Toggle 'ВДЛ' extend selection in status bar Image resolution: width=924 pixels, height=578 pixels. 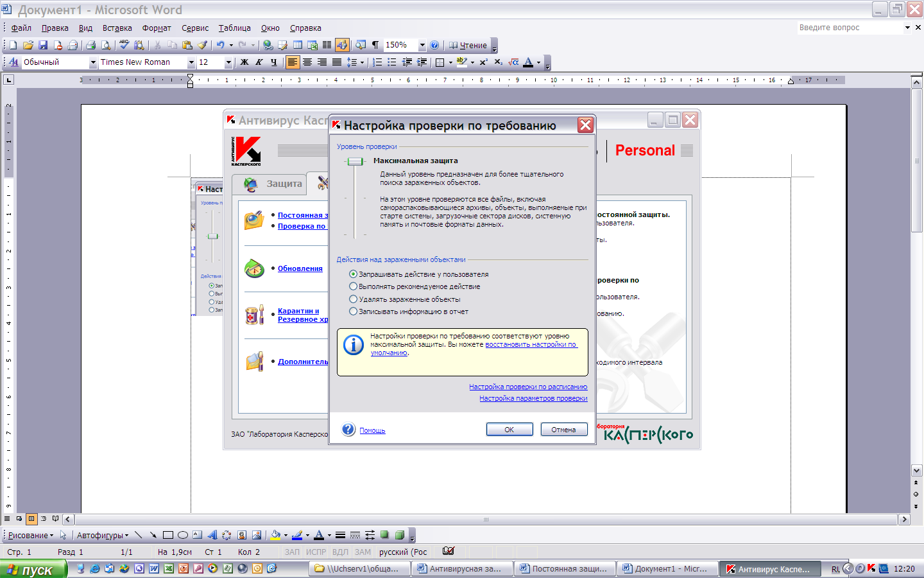pos(340,552)
